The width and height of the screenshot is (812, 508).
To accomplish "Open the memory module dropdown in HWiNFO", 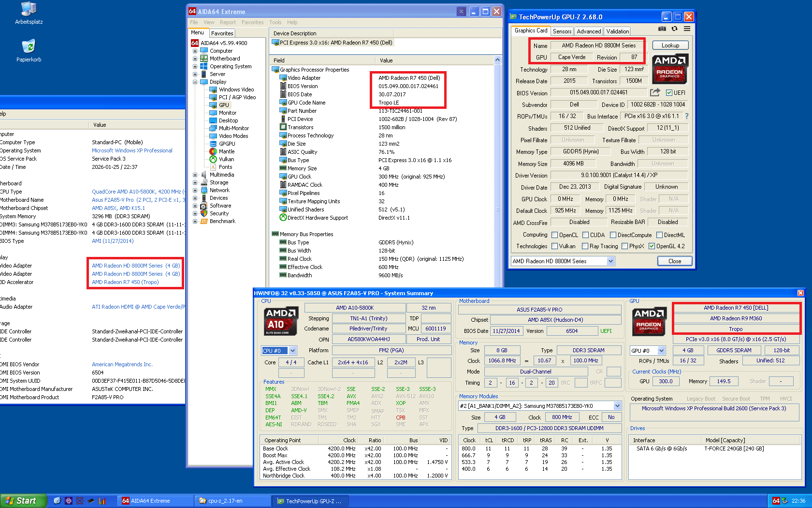I will (x=617, y=406).
